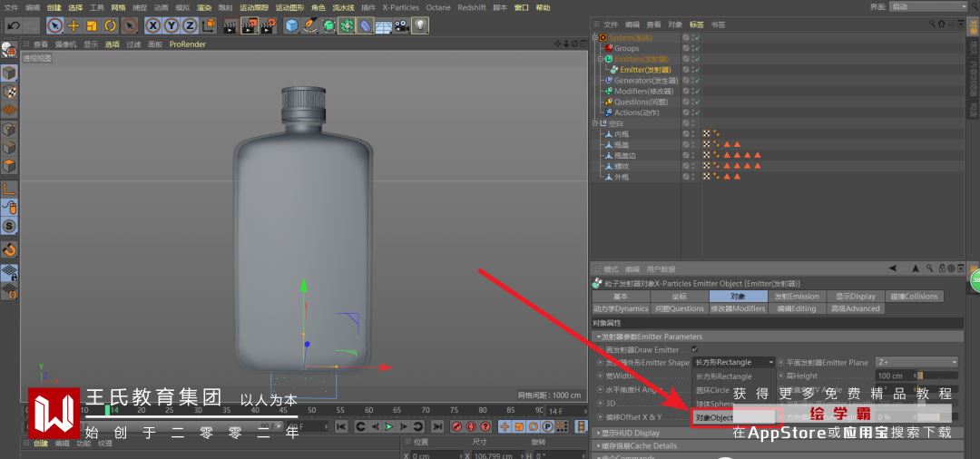980x459 pixels.
Task: Toggle animation dot for 高Height parameter
Action: 780,376
